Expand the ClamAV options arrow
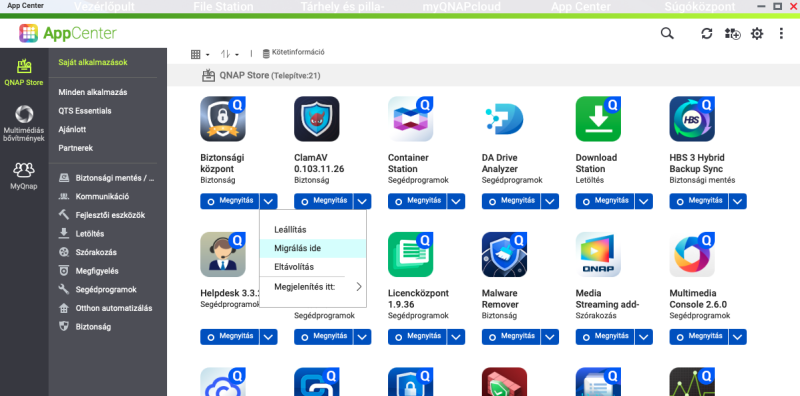Image resolution: width=800 pixels, height=396 pixels. tap(362, 201)
